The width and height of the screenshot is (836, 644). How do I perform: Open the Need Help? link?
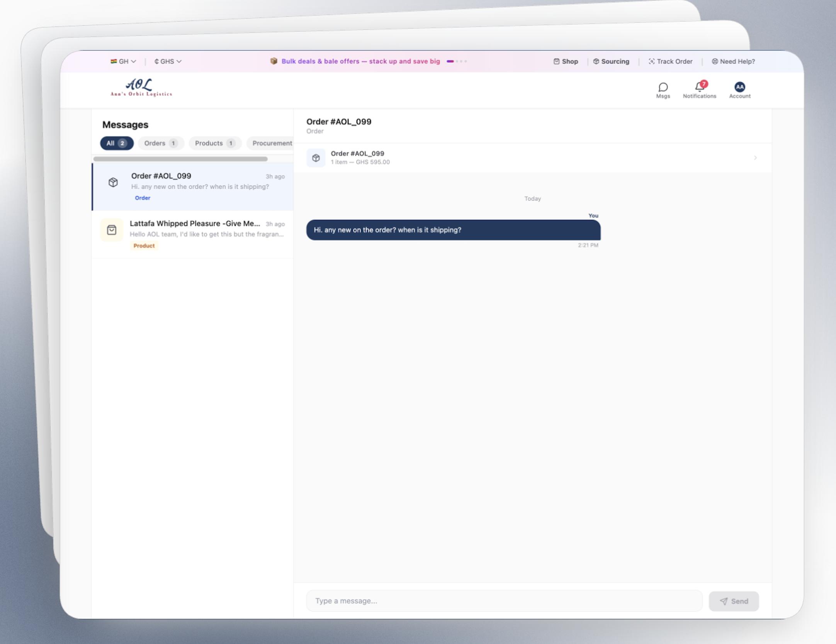(x=733, y=61)
